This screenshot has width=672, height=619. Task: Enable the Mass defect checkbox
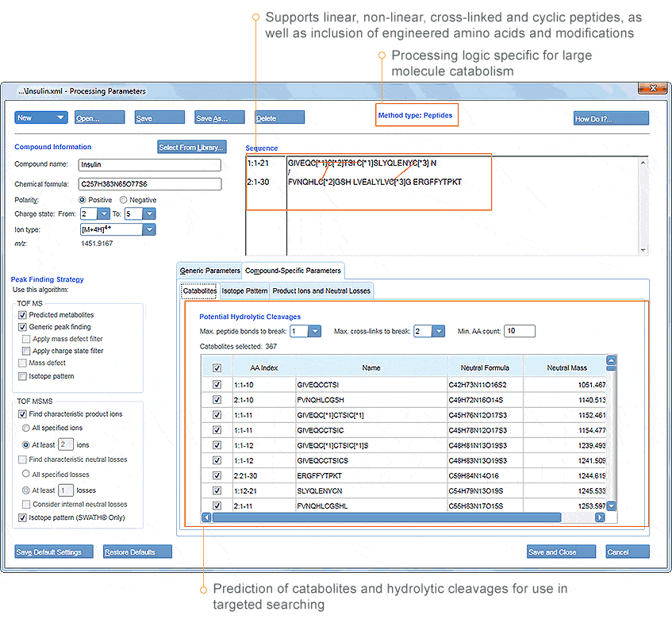23,363
